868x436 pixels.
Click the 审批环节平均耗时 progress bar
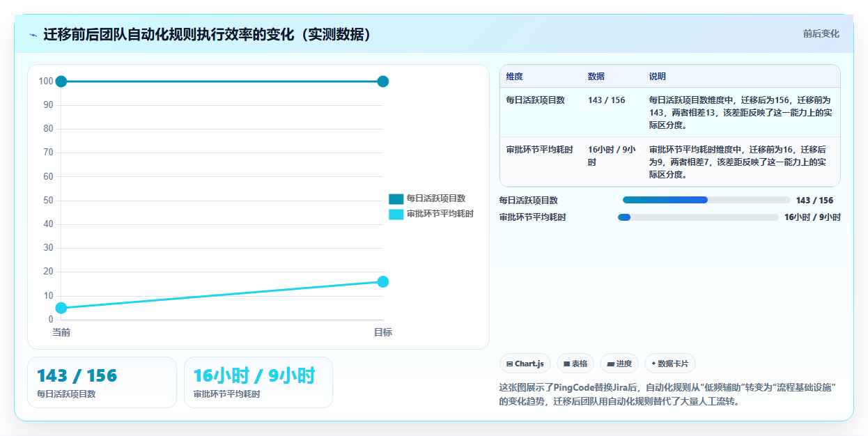pyautogui.click(x=698, y=217)
